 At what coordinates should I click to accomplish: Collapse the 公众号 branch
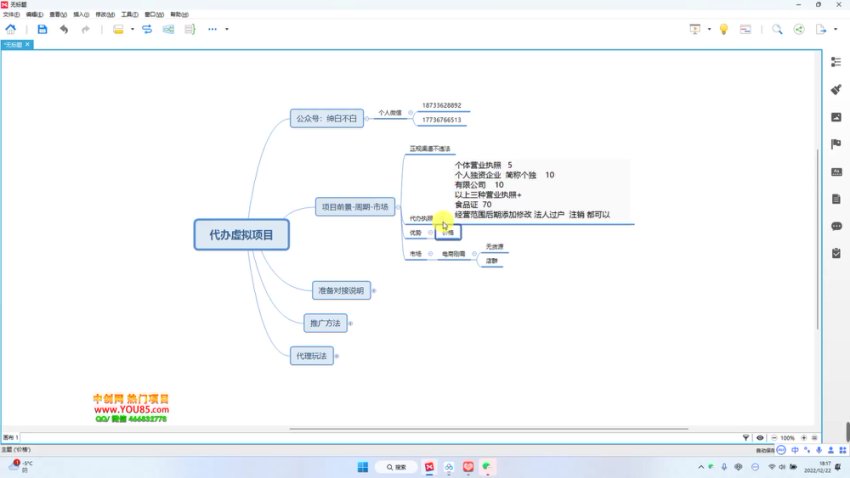367,118
